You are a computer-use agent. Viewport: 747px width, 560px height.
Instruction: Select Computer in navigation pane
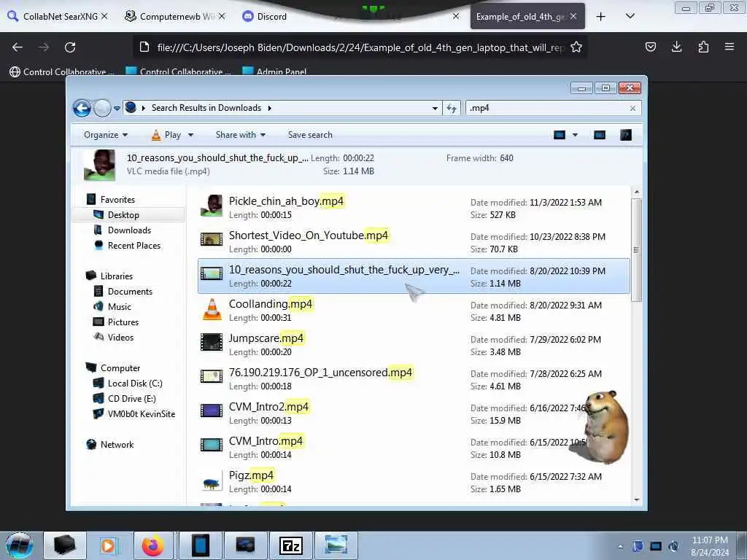(x=120, y=367)
